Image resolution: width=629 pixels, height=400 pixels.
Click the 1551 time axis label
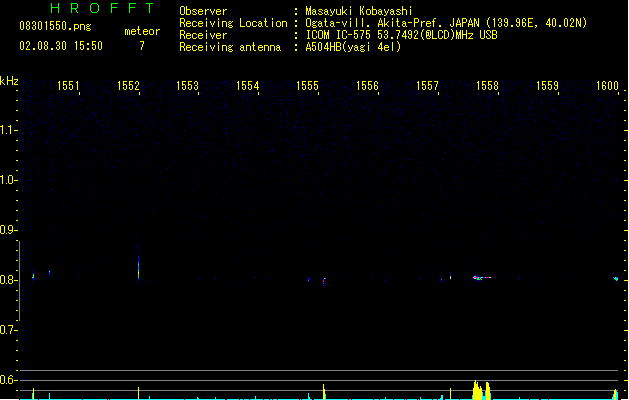click(x=68, y=86)
